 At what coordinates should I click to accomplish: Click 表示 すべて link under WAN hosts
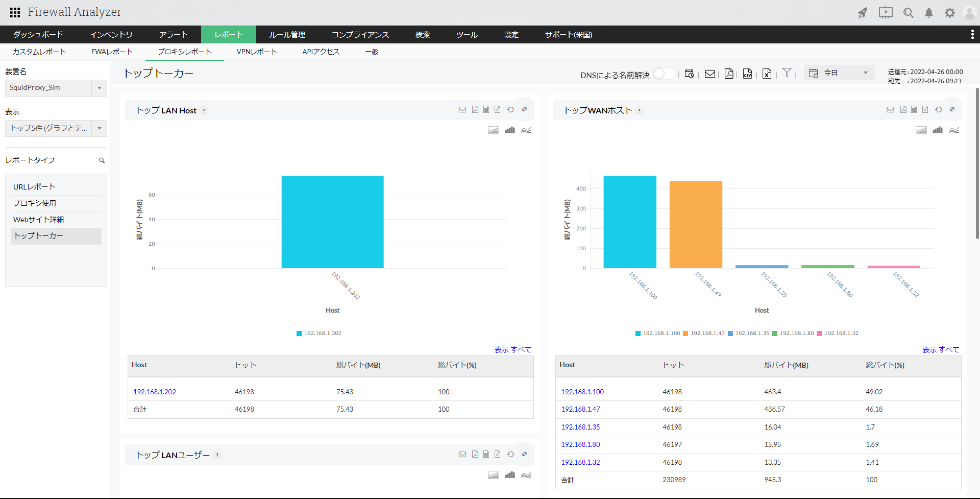[x=941, y=349]
